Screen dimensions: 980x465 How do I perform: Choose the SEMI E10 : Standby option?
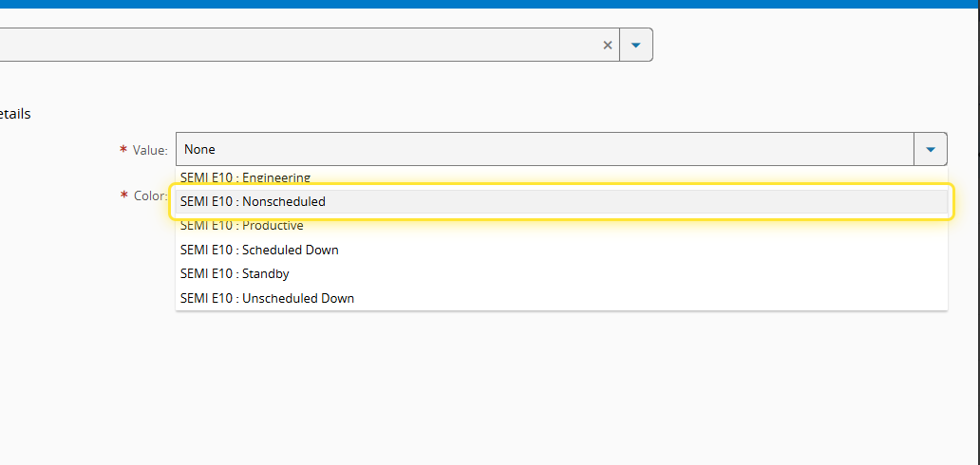click(235, 273)
